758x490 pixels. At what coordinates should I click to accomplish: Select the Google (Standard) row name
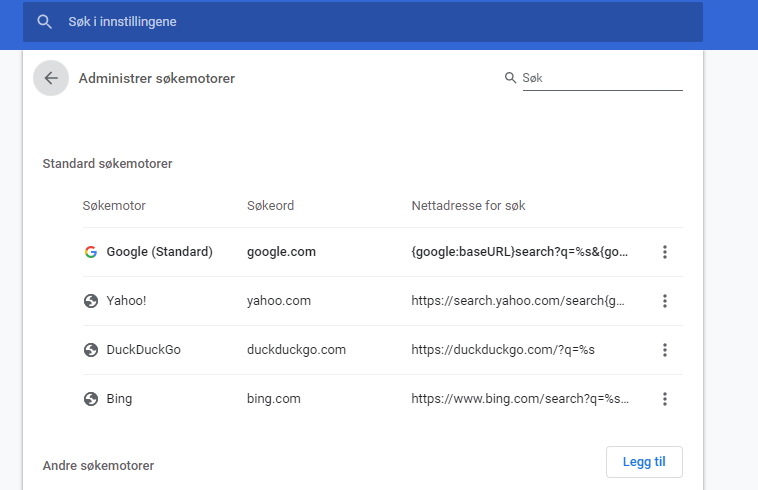160,252
